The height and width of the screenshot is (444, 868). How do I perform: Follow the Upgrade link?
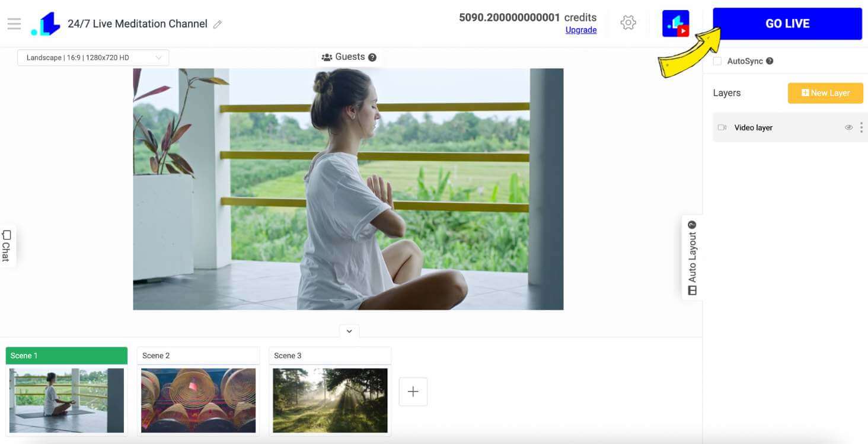pos(581,30)
